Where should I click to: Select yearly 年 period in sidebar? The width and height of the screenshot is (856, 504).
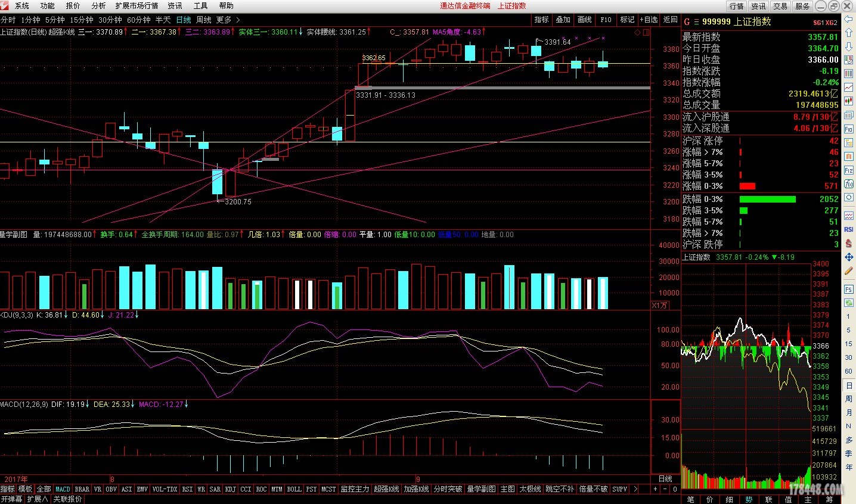pyautogui.click(x=849, y=467)
